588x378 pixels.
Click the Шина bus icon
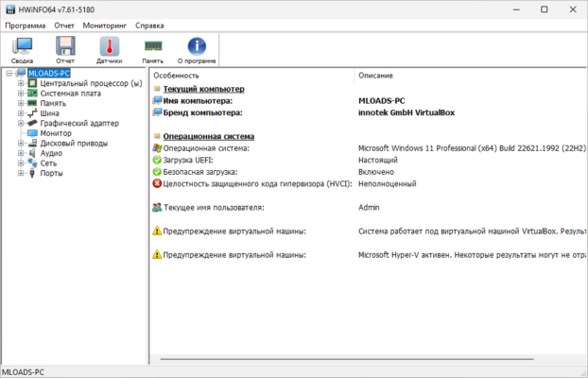pyautogui.click(x=33, y=113)
